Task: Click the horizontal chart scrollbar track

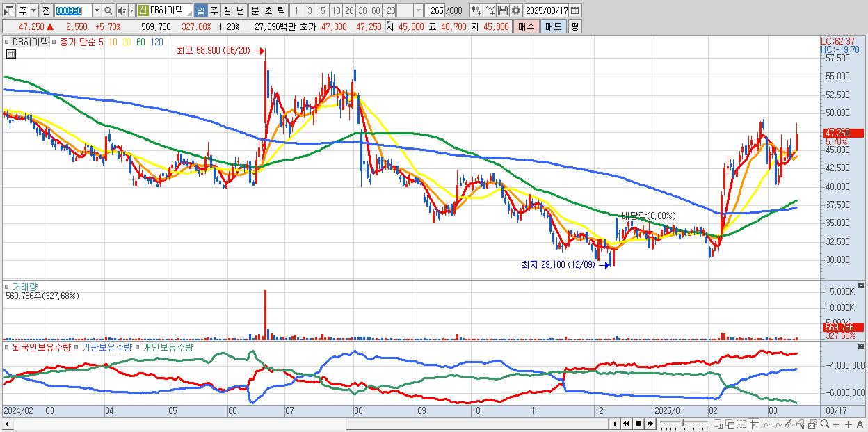Action: (x=310, y=424)
